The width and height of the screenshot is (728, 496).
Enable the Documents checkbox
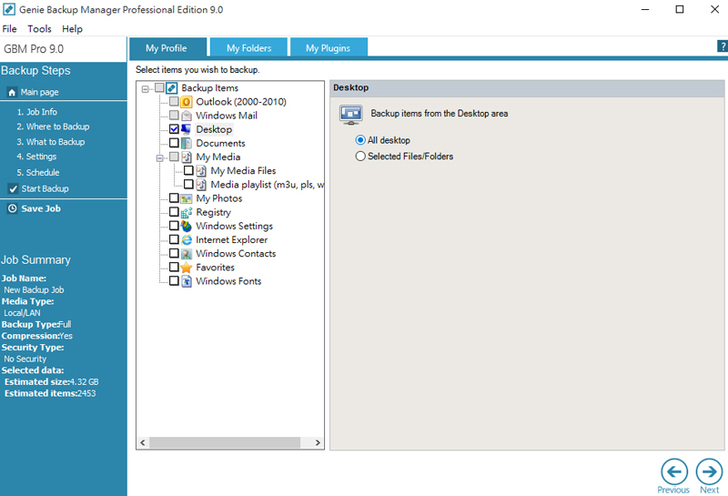tap(174, 144)
